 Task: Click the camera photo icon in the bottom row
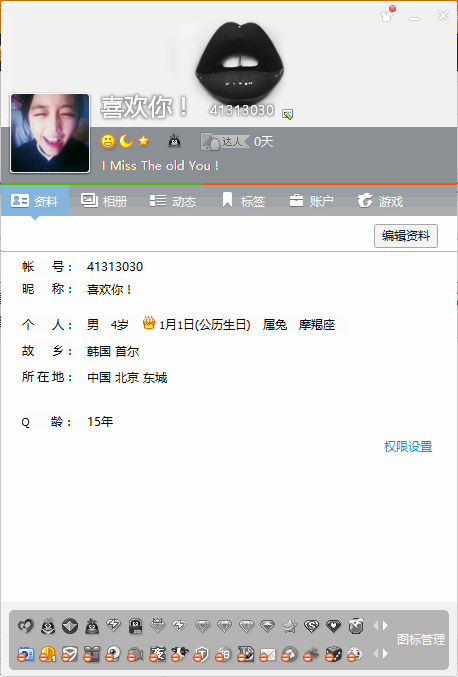[25, 654]
